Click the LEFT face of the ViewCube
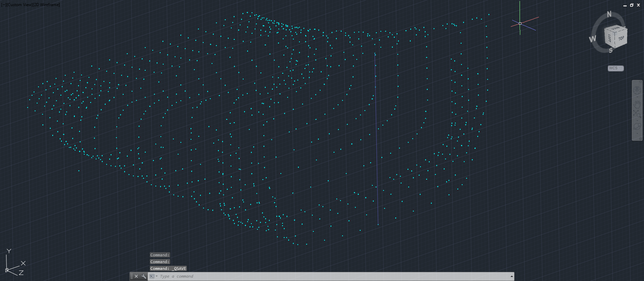The image size is (644, 281). click(609, 38)
